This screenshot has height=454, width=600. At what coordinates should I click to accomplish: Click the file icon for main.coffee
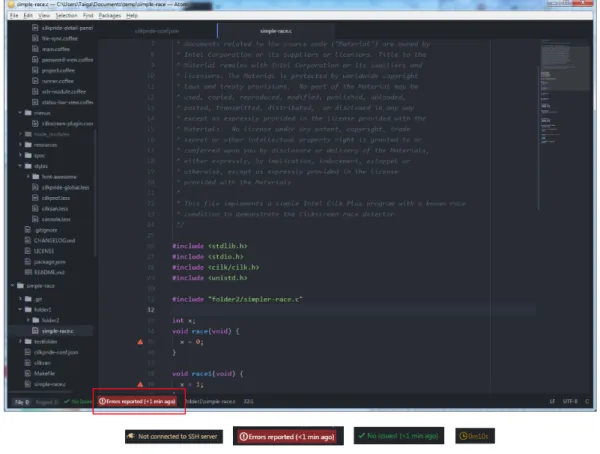coord(35,49)
